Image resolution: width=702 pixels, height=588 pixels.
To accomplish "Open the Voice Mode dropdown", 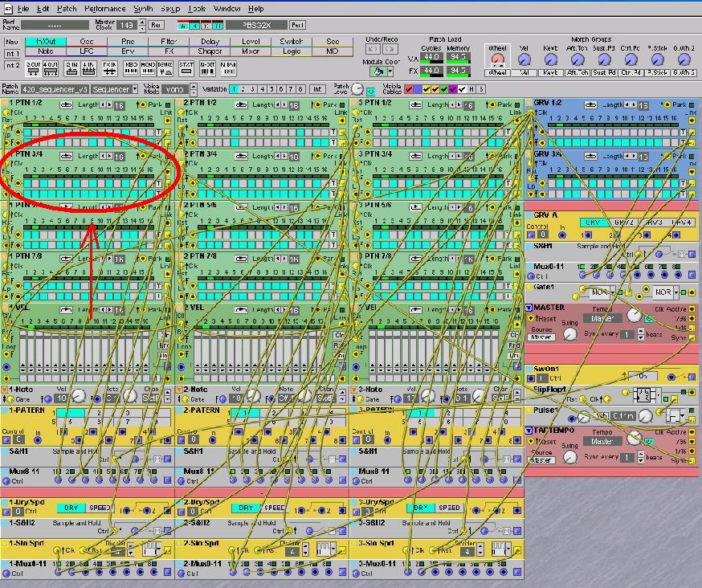I will tap(177, 89).
